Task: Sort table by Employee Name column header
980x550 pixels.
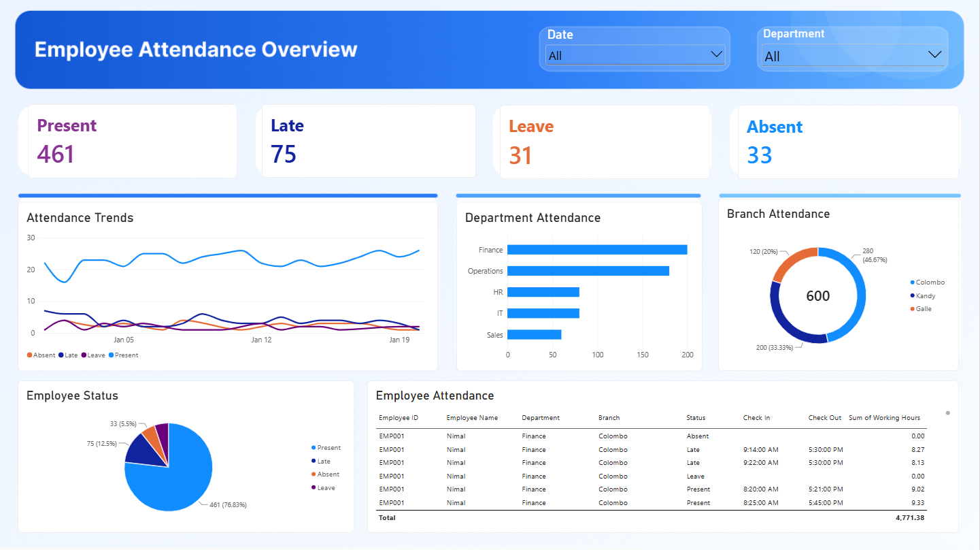Action: [x=472, y=418]
